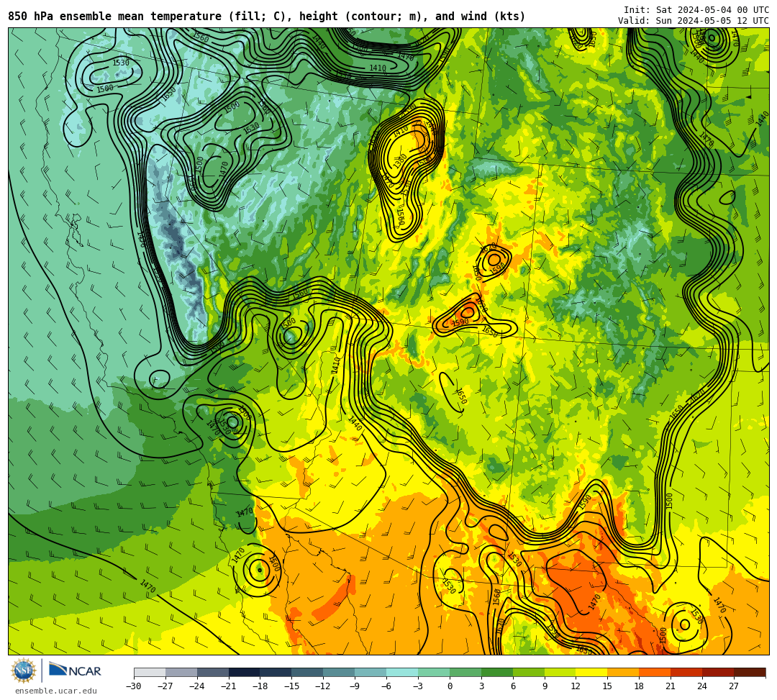Pick the colorbar segment between -6 and -3
Viewport: 777px width, 700px height.
coord(402,672)
